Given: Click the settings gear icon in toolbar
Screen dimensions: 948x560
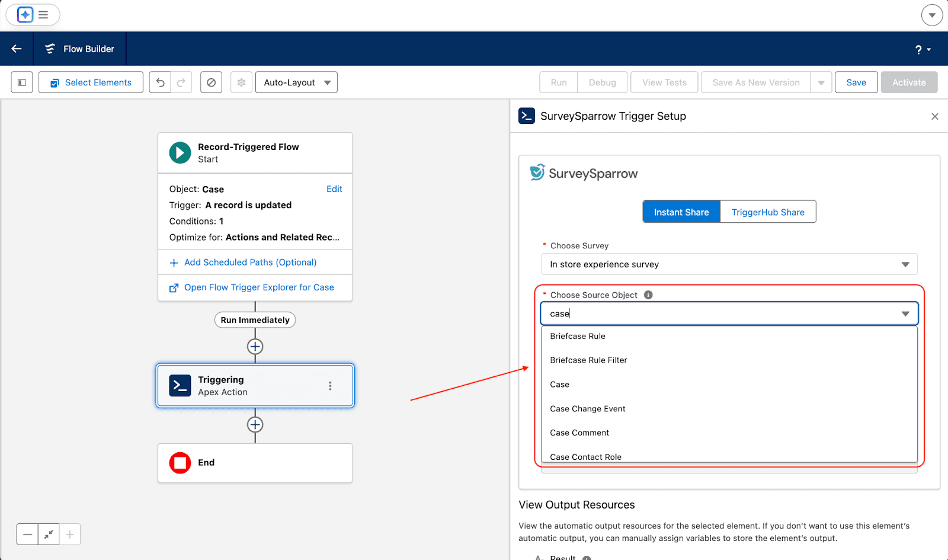Looking at the screenshot, I should (x=241, y=82).
